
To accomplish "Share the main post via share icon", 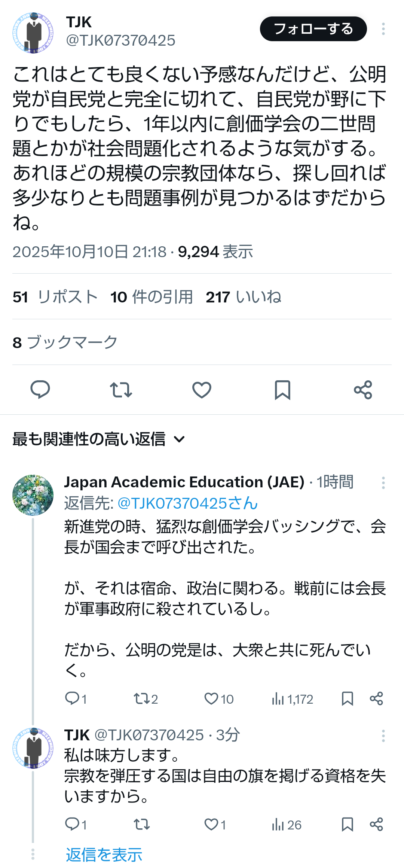I will 363,390.
